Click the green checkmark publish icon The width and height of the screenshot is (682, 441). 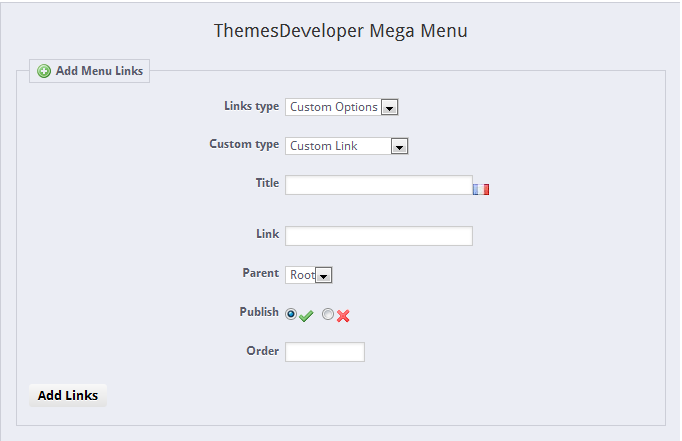(x=306, y=316)
